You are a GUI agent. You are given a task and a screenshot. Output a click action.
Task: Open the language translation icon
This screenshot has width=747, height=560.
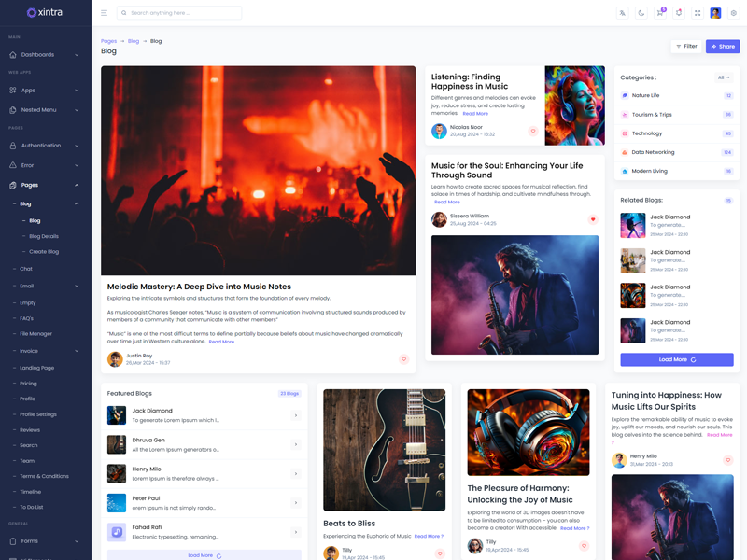pyautogui.click(x=622, y=13)
